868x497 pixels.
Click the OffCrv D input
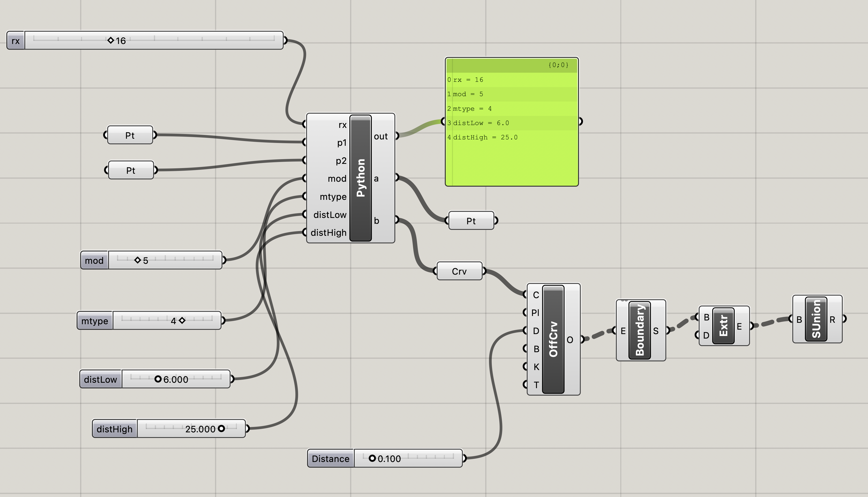[536, 331]
